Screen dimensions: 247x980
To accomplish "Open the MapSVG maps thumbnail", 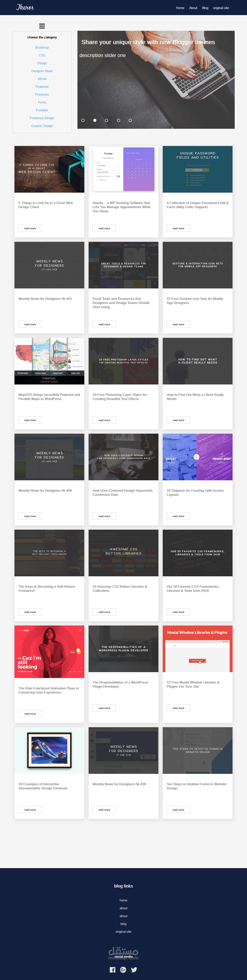I will [x=49, y=361].
